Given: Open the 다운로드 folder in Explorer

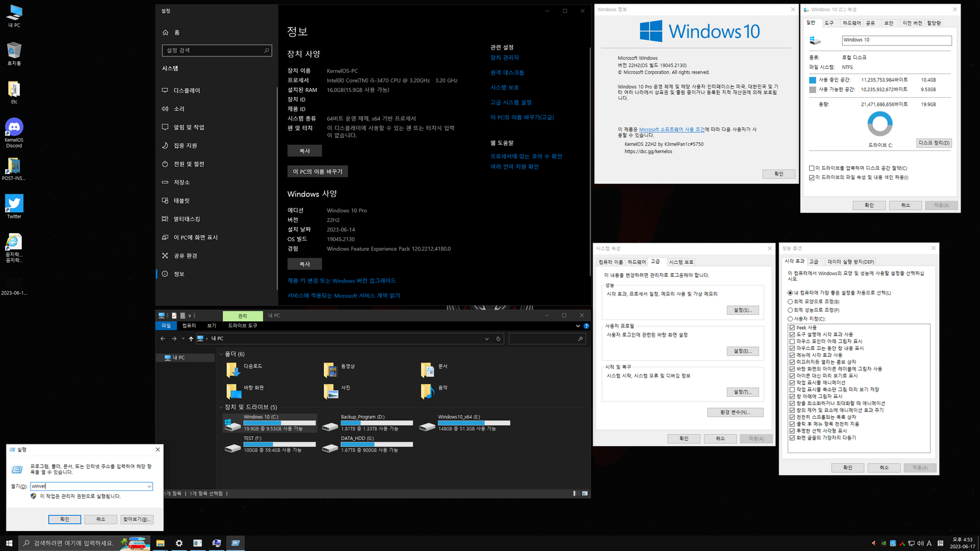Looking at the screenshot, I should click(x=244, y=369).
